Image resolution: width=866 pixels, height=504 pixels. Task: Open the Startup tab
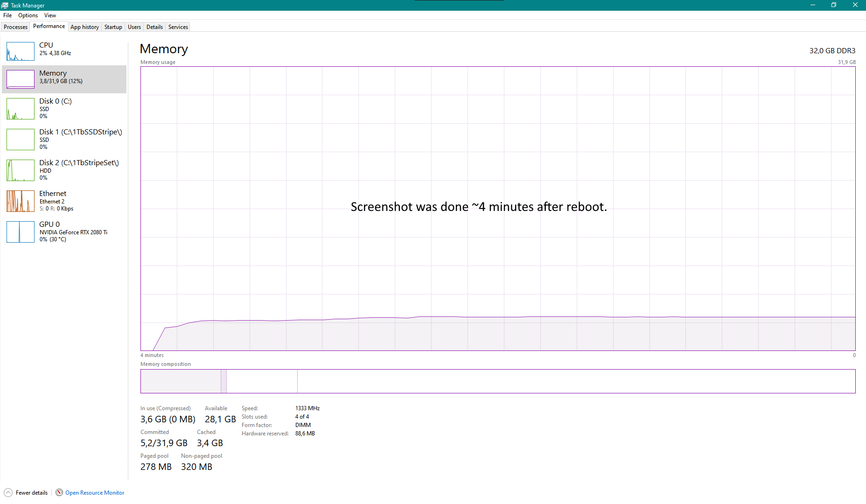click(x=113, y=27)
